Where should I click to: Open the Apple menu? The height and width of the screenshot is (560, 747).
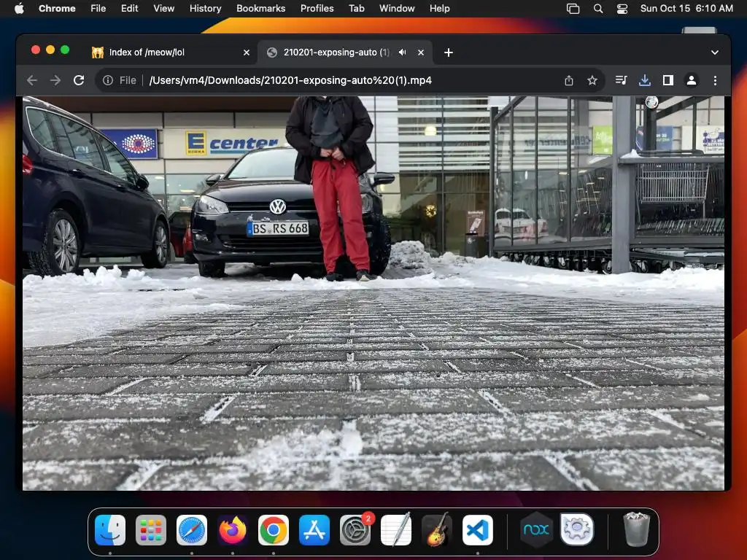[x=19, y=8]
